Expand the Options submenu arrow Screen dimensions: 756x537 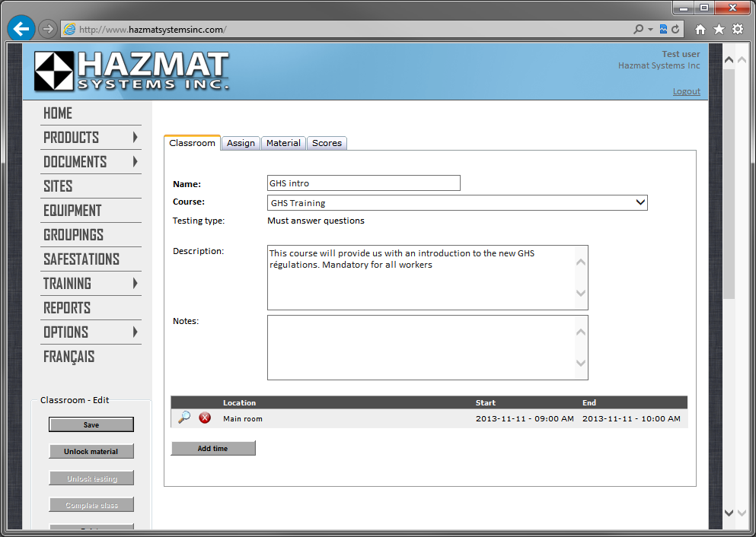(135, 332)
